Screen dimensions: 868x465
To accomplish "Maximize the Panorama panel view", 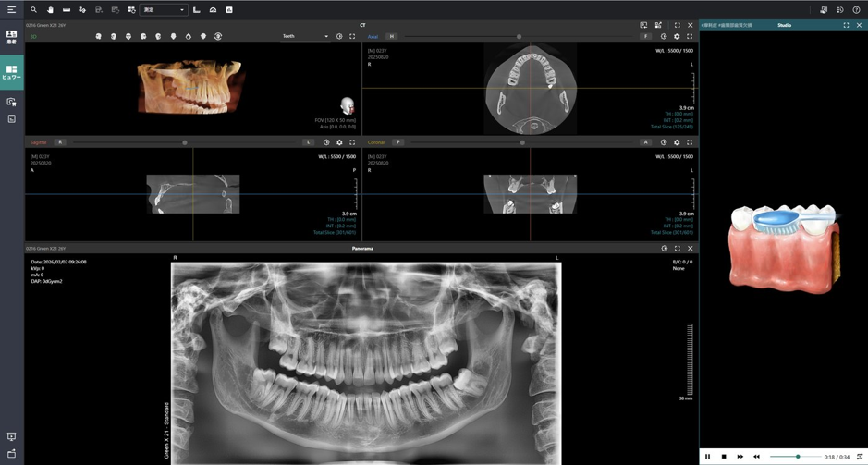I will click(677, 249).
